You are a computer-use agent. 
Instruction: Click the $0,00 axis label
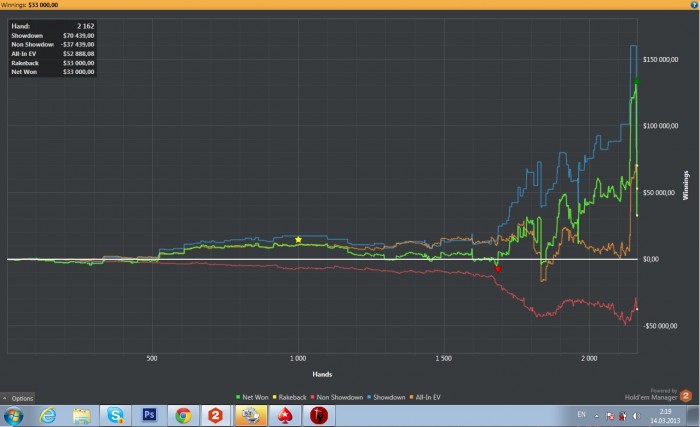[x=650, y=260]
